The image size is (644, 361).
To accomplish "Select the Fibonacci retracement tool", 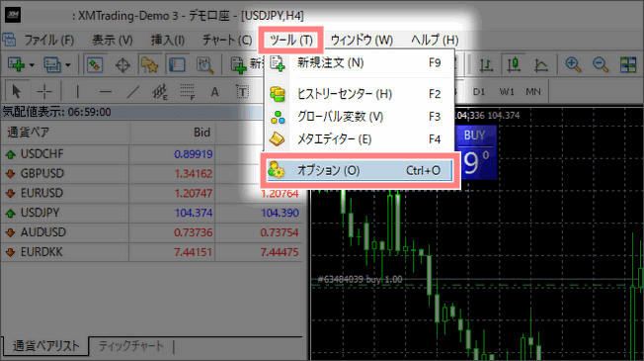I will [188, 92].
